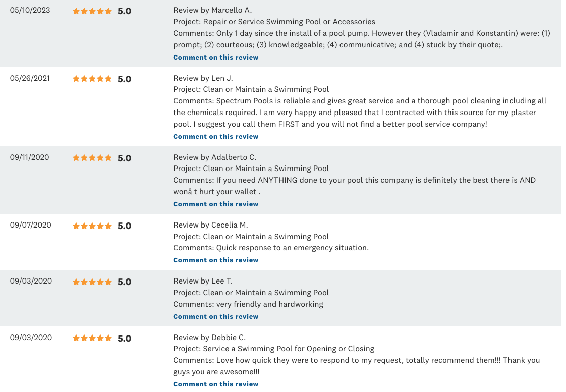
Task: Click star rating on Len J. review
Action: (x=92, y=79)
